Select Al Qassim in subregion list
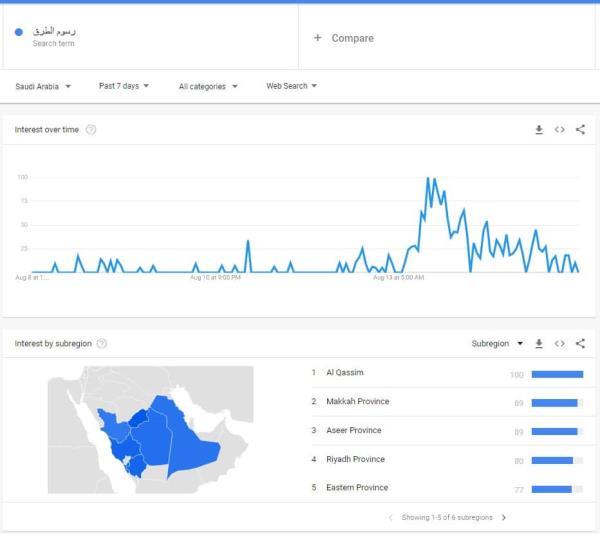Image resolution: width=600 pixels, height=534 pixels. pos(344,373)
